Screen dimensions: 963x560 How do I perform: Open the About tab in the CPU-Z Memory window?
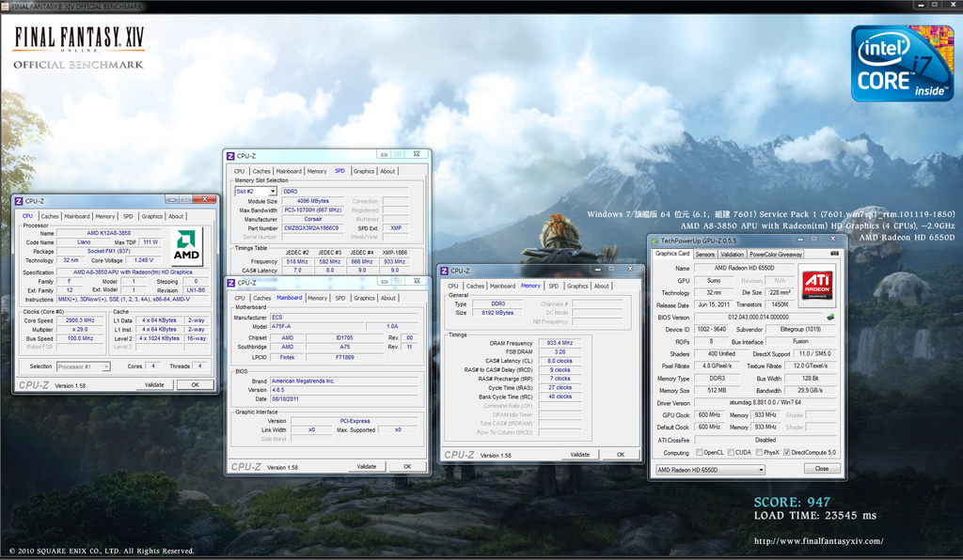(x=601, y=287)
